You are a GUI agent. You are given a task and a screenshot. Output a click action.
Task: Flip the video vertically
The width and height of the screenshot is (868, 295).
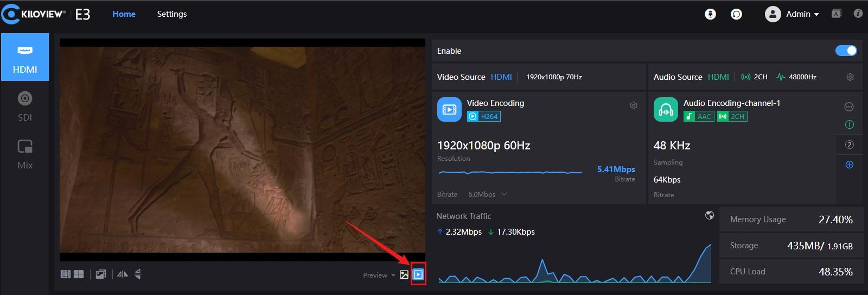(138, 274)
